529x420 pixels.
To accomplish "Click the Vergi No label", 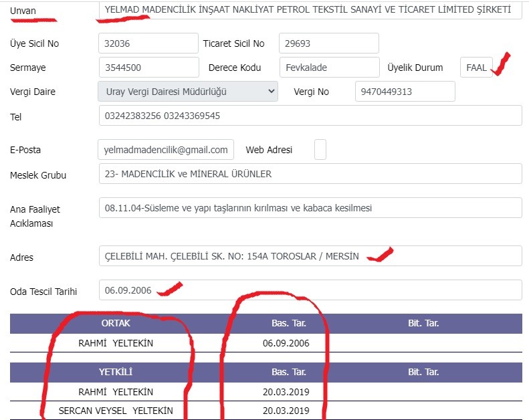I will tap(311, 92).
